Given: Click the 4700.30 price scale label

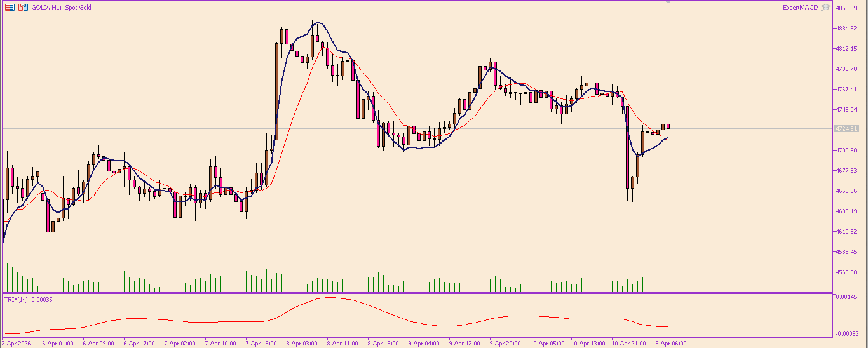Looking at the screenshot, I should (846, 151).
